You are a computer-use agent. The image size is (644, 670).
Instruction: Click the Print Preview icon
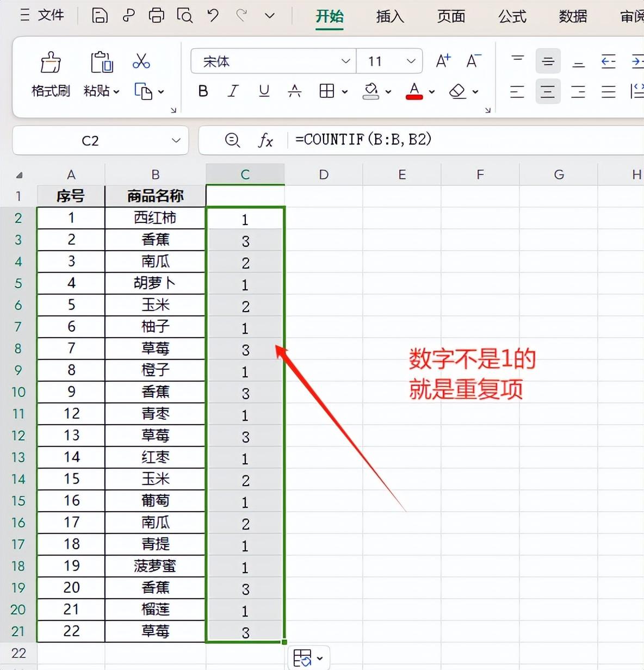click(x=185, y=15)
